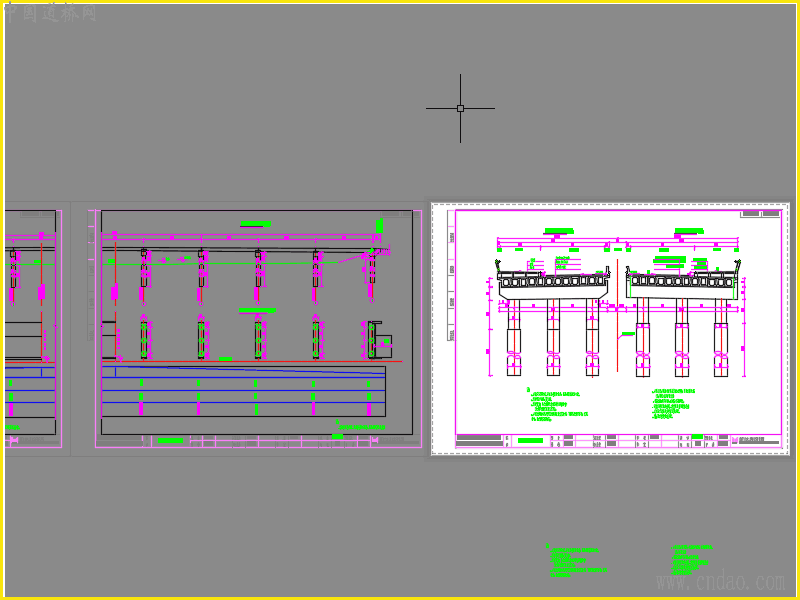Select the white highlighted bridge cross-section sheet
Image resolution: width=800 pixels, height=600 pixels.
(x=610, y=329)
